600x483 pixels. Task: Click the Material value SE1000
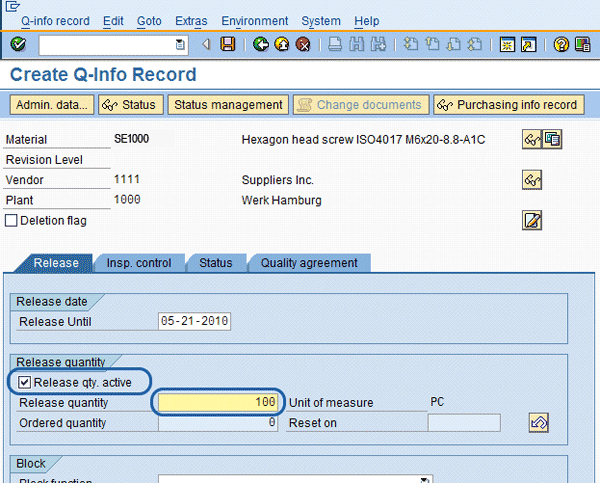(132, 139)
